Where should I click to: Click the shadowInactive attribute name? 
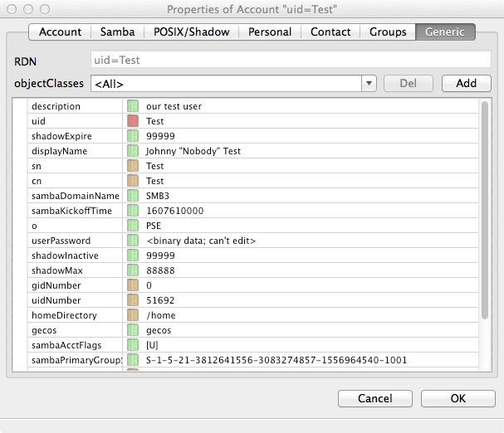tap(65, 255)
